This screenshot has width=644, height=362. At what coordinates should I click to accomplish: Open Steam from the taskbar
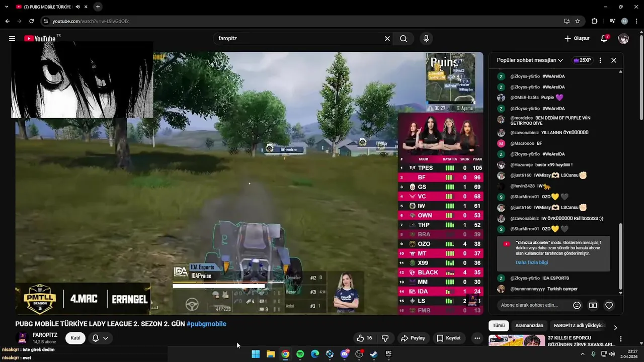374,354
